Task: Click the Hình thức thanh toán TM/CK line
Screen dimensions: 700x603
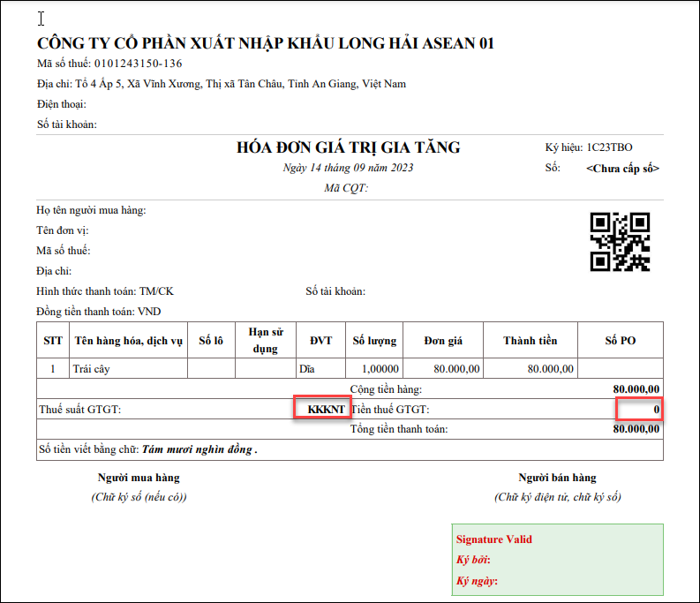Action: 110,291
